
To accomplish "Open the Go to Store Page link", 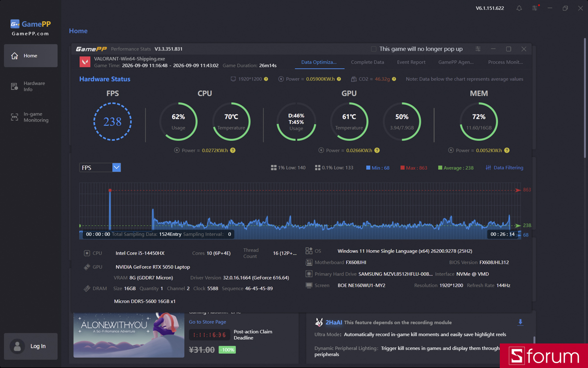I will (x=208, y=322).
